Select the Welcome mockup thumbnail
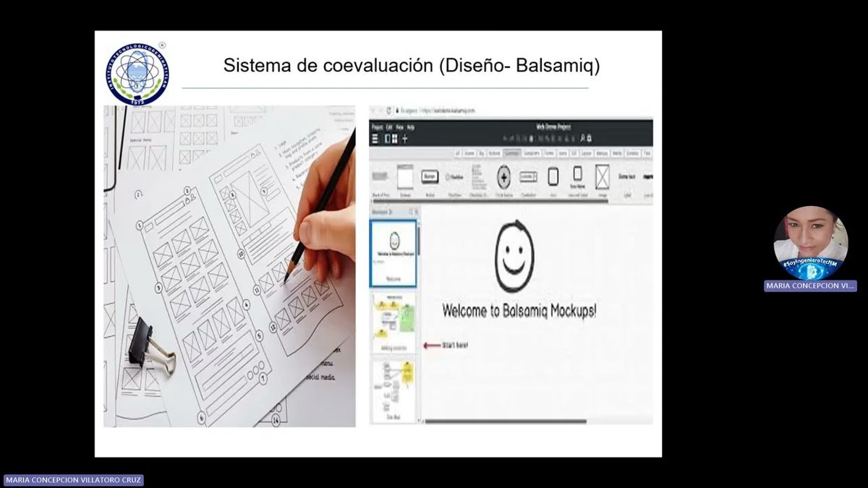This screenshot has width=868, height=488. point(394,253)
